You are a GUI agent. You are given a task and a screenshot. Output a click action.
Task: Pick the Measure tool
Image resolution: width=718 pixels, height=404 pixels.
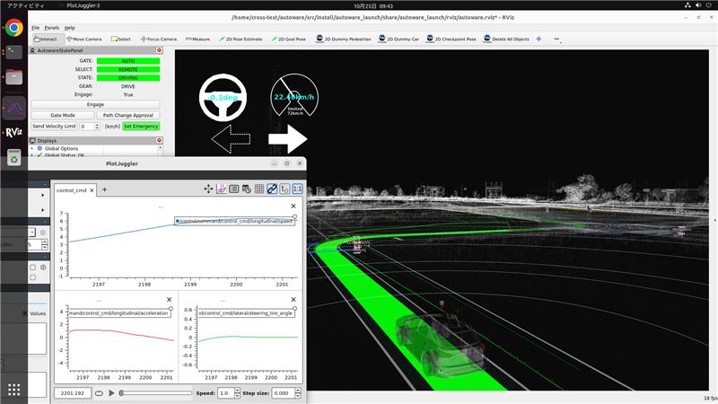197,39
